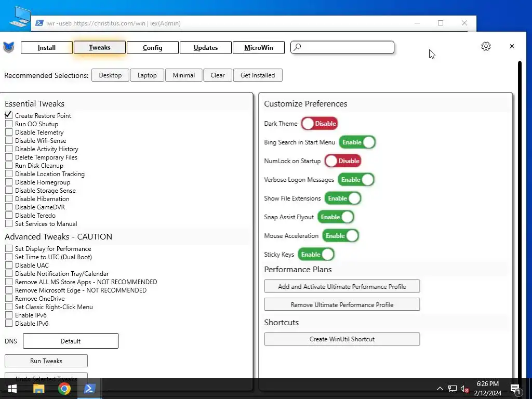Check Run OO Shutup
Viewport: 532px width, 399px height.
coord(9,124)
